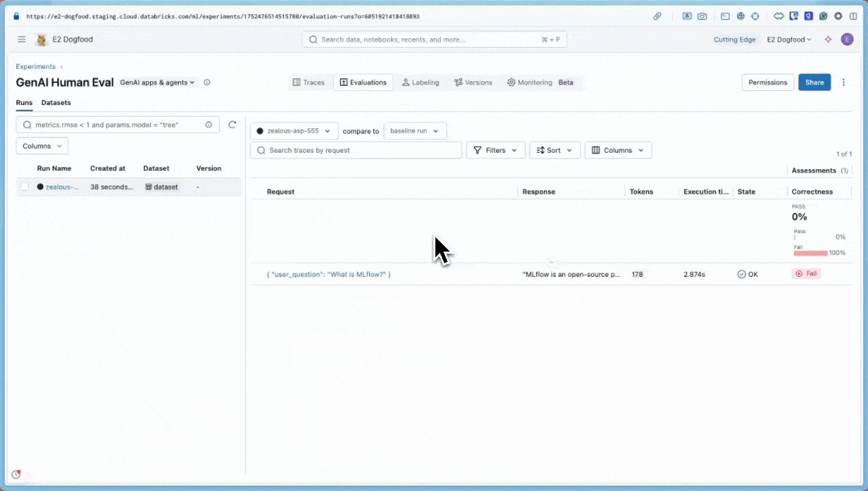Open the zealous run name link
Image resolution: width=868 pixels, height=491 pixels.
62,187
